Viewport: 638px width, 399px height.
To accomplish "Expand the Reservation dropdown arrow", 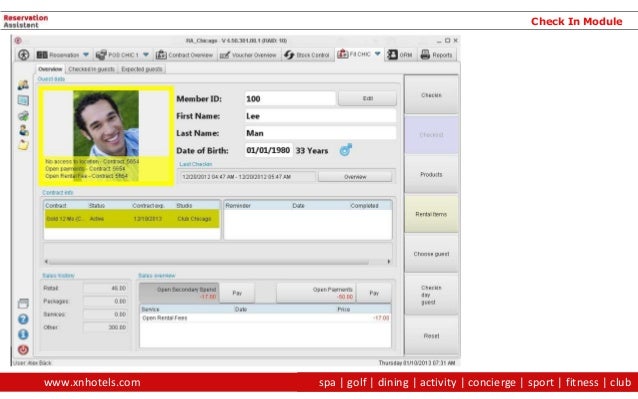I will [x=86, y=55].
